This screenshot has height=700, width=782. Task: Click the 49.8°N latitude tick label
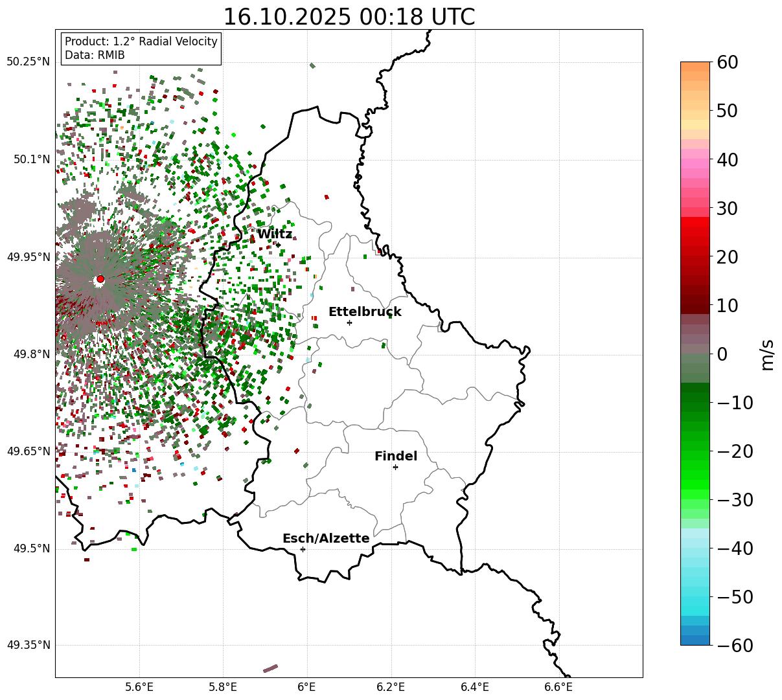[32, 354]
